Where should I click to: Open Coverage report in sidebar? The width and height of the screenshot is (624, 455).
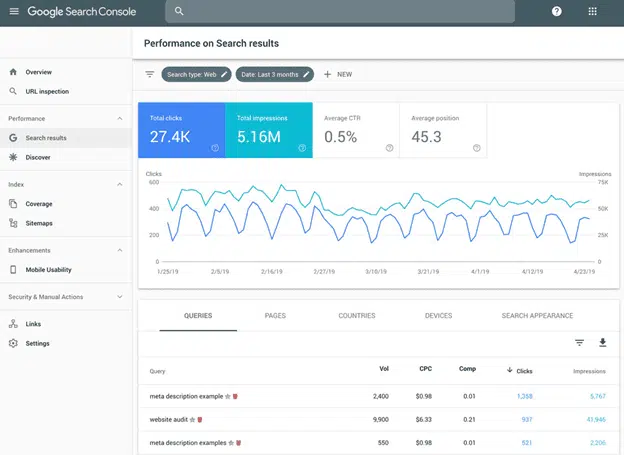click(x=39, y=204)
